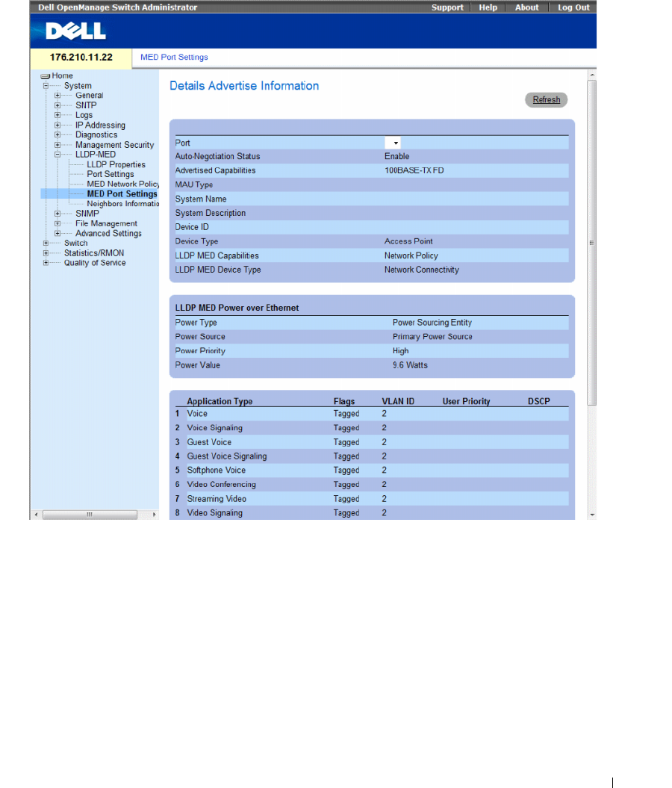Image resolution: width=672 pixels, height=788 pixels.
Task: Expand the Advanced Settings node
Action: click(57, 233)
